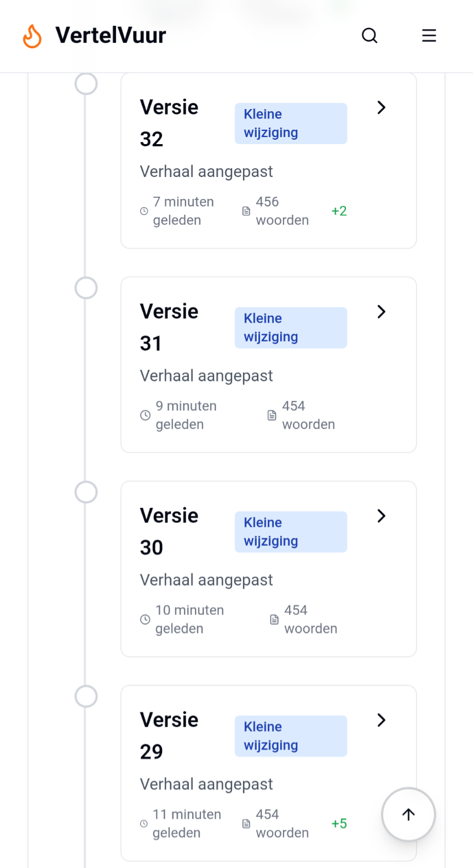The height and width of the screenshot is (868, 473).
Task: Expand Versie 29 with its chevron
Action: 382,720
